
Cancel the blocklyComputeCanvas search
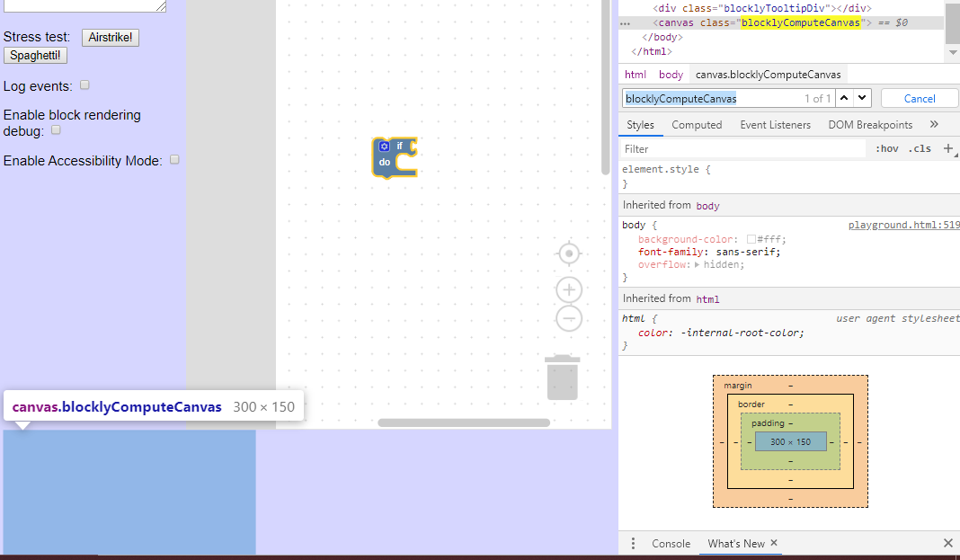(x=919, y=97)
